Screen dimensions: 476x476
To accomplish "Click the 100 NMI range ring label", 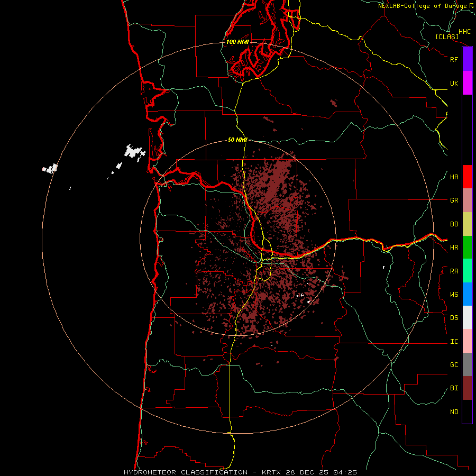I will point(237,42).
